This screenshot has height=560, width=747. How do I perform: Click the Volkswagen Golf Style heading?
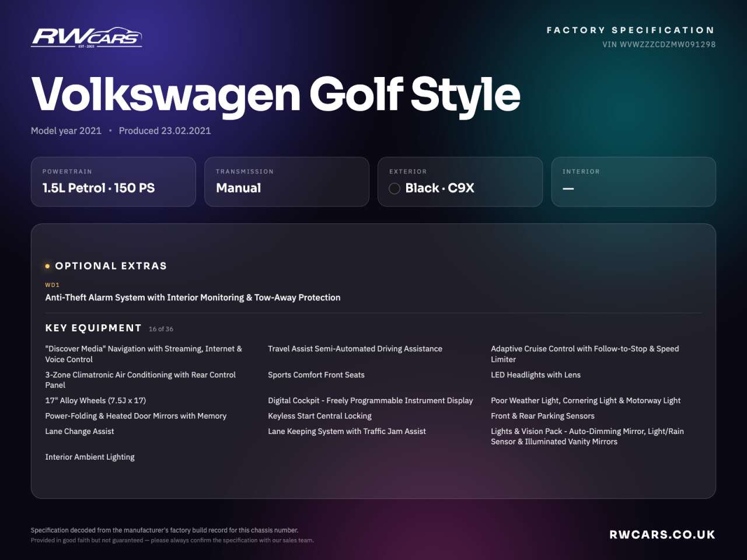pos(275,94)
